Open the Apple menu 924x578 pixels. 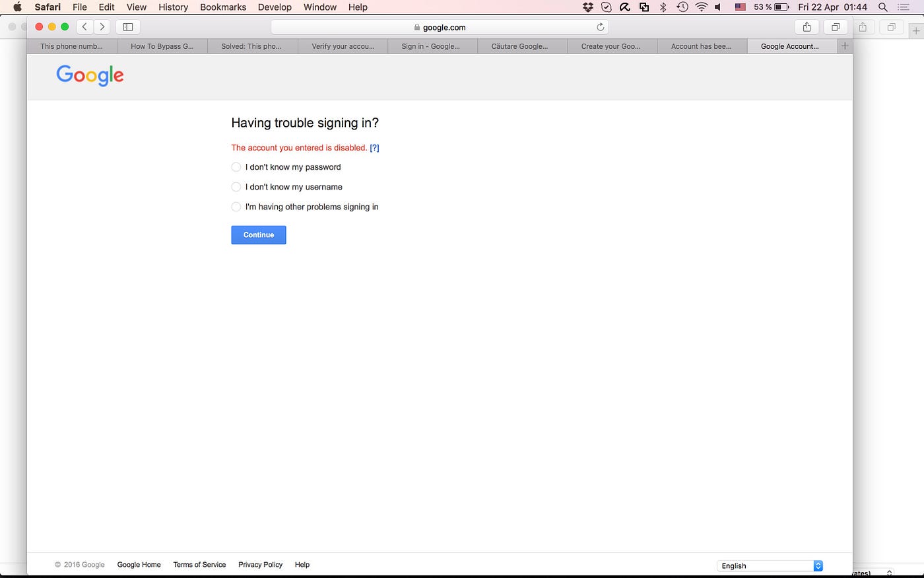18,7
